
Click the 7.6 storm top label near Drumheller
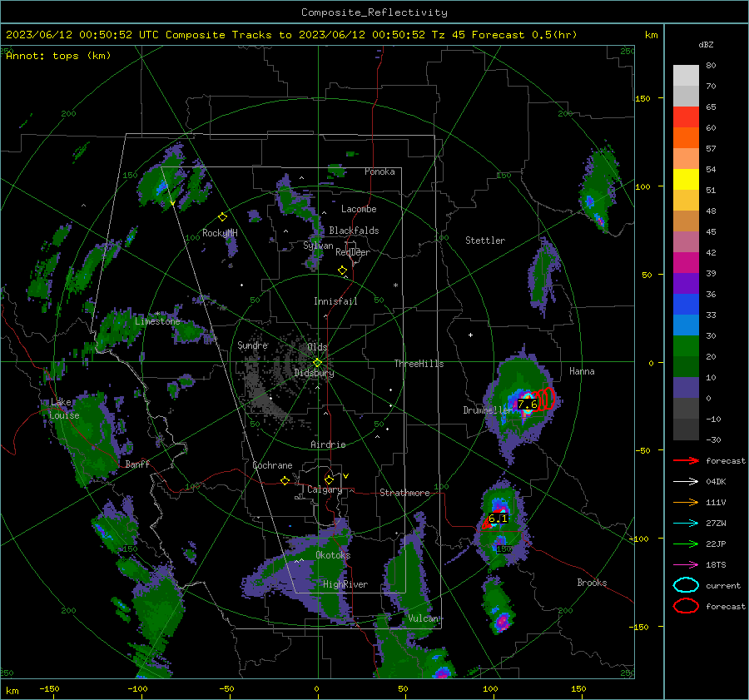tap(528, 405)
